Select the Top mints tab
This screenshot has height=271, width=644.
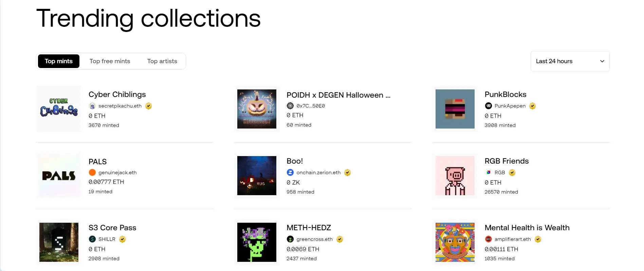[x=59, y=61]
